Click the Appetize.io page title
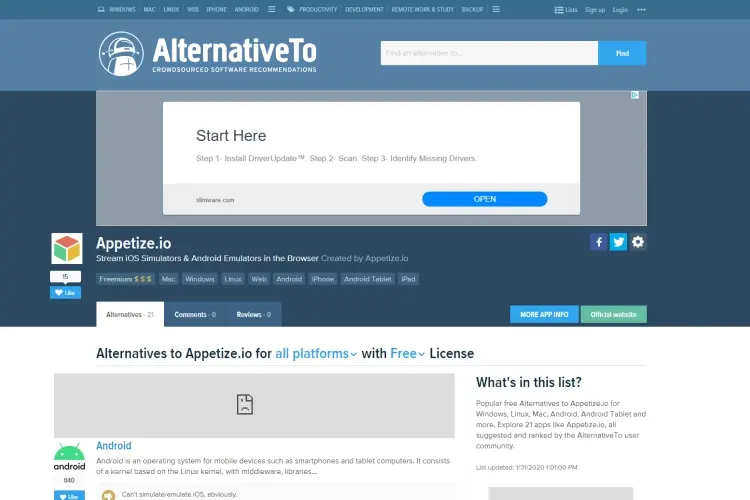Viewport: 750px width, 500px height. 133,243
